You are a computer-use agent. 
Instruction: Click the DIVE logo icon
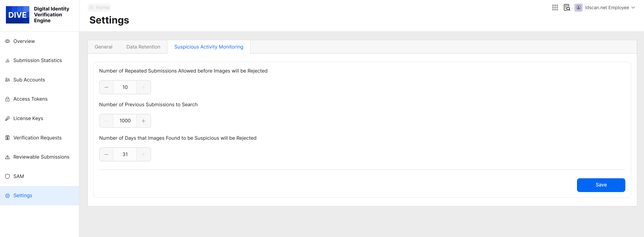click(x=17, y=15)
